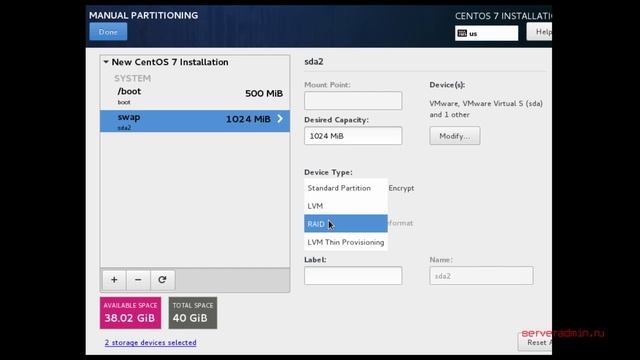Select the /boot partition row
This screenshot has height=360, width=640.
point(195,96)
